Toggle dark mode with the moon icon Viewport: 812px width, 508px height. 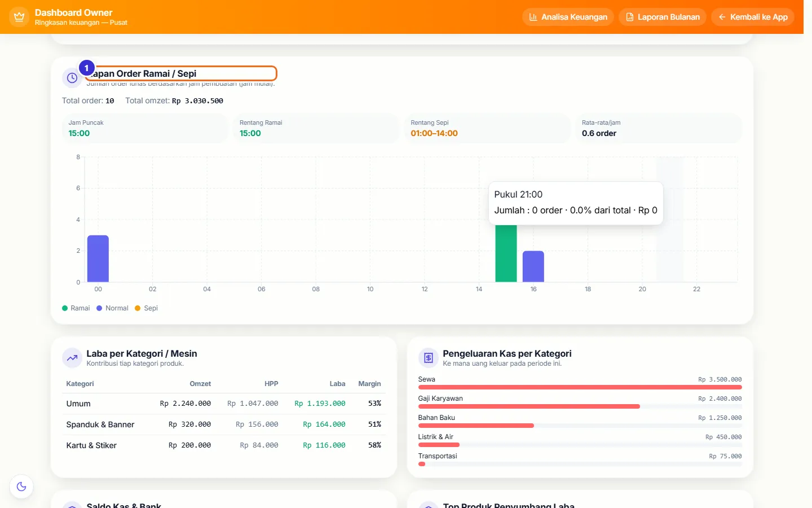coord(21,487)
